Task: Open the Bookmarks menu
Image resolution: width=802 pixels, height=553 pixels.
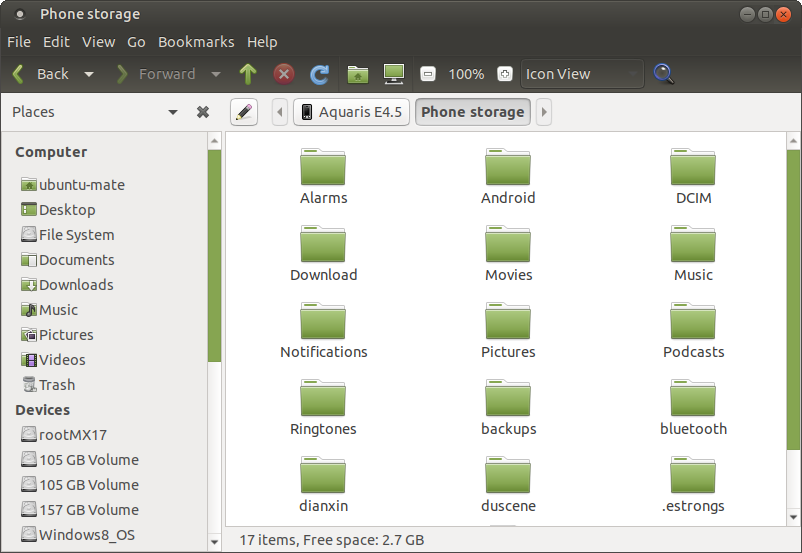Action: 196,42
